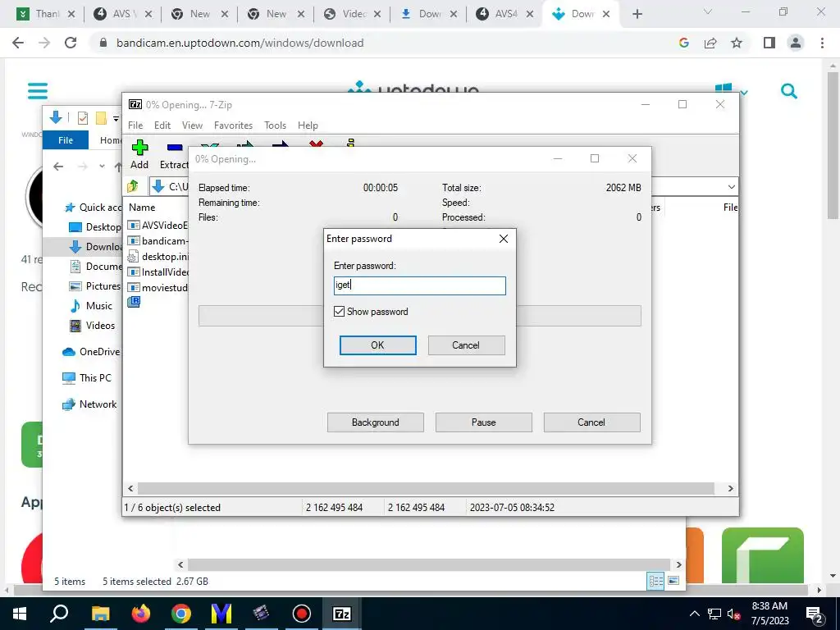The image size is (840, 630).
Task: Click the Chrome share page icon
Action: click(710, 43)
